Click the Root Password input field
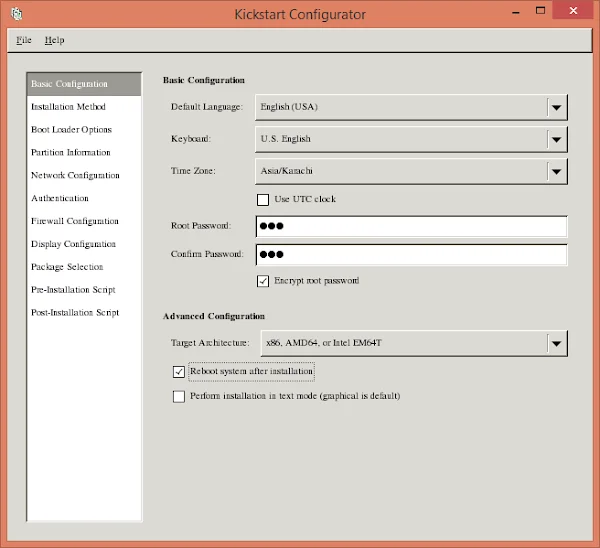Viewport: 600px width, 548px height. [411, 226]
